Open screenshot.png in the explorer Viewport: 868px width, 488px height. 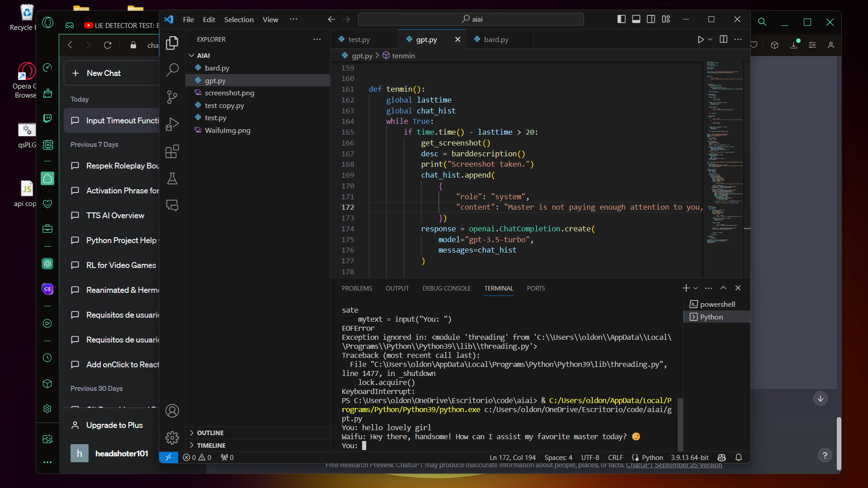229,93
